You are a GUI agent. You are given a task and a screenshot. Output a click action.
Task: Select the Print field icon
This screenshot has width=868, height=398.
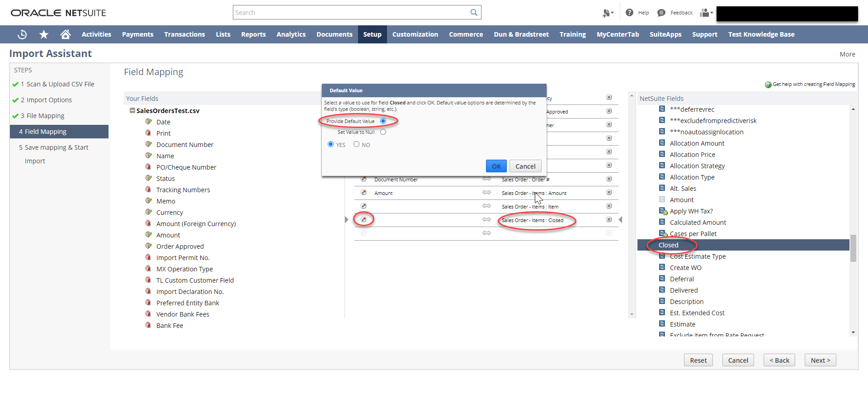[x=148, y=133]
